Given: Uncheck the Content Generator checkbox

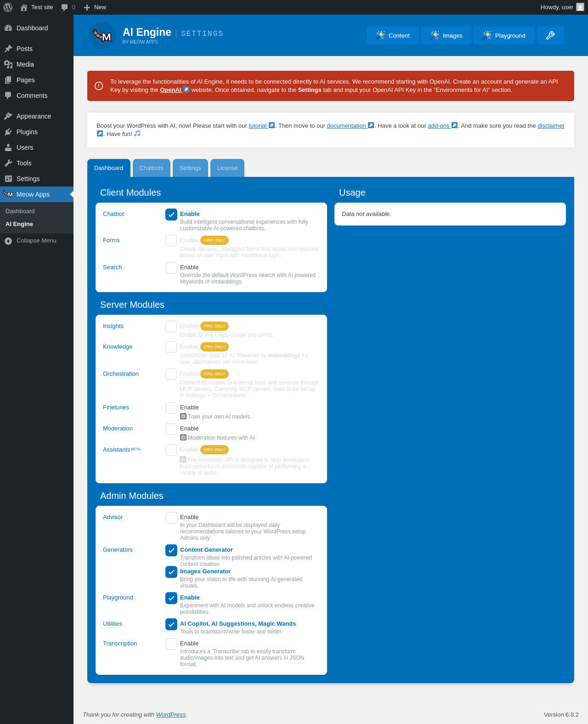Looking at the screenshot, I should pos(171,550).
